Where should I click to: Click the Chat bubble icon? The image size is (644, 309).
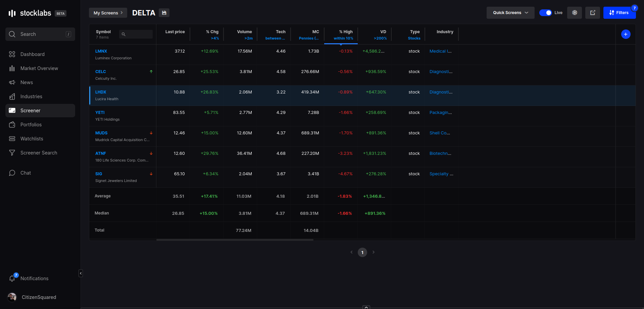12,173
